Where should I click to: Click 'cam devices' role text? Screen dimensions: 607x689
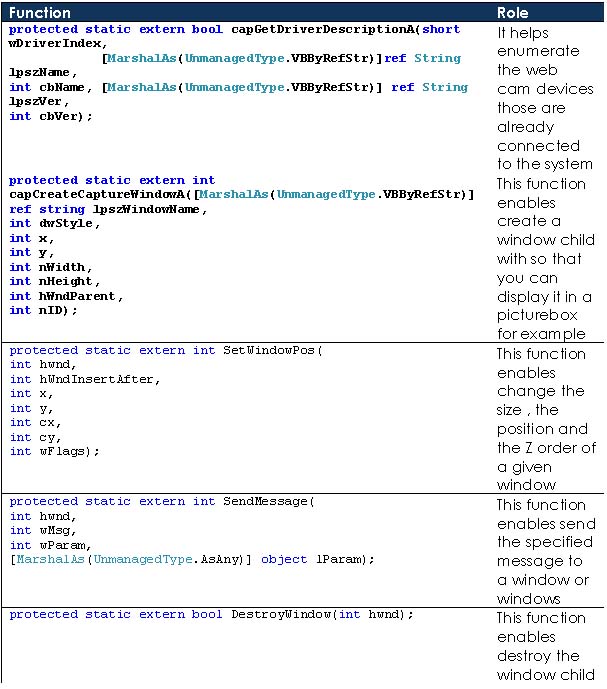click(x=545, y=89)
